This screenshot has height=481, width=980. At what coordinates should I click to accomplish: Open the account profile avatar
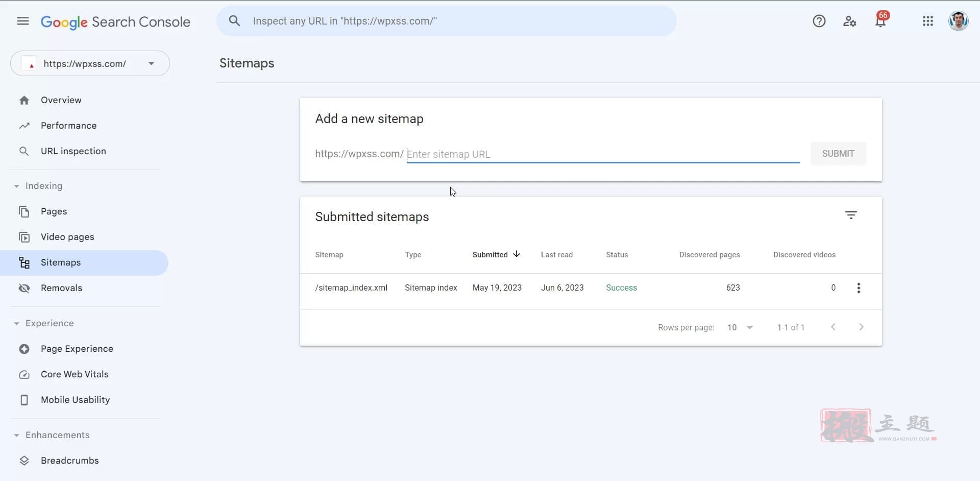pyautogui.click(x=958, y=21)
